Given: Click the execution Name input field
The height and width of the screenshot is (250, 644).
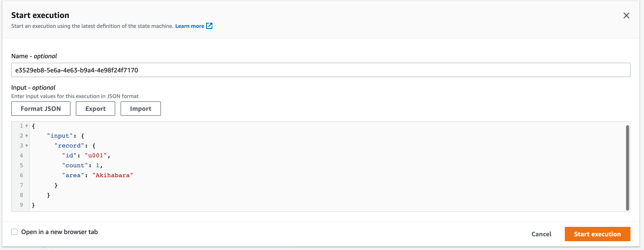Looking at the screenshot, I should (320, 70).
